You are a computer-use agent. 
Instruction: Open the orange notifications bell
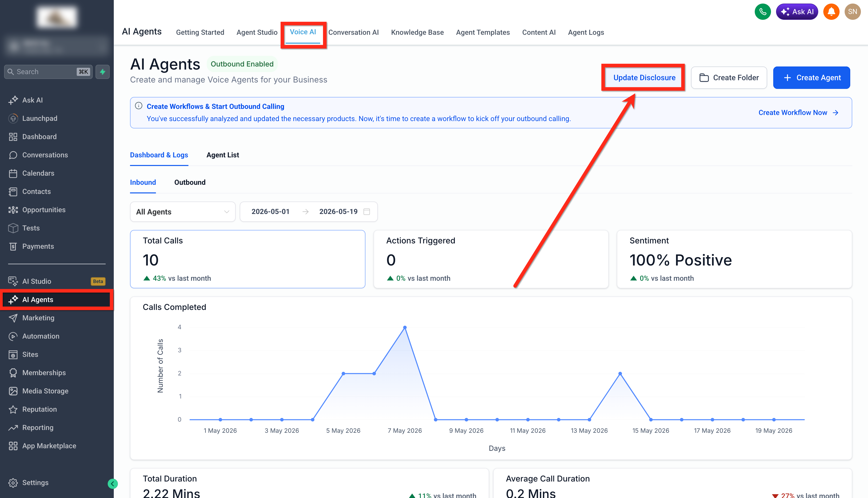831,12
